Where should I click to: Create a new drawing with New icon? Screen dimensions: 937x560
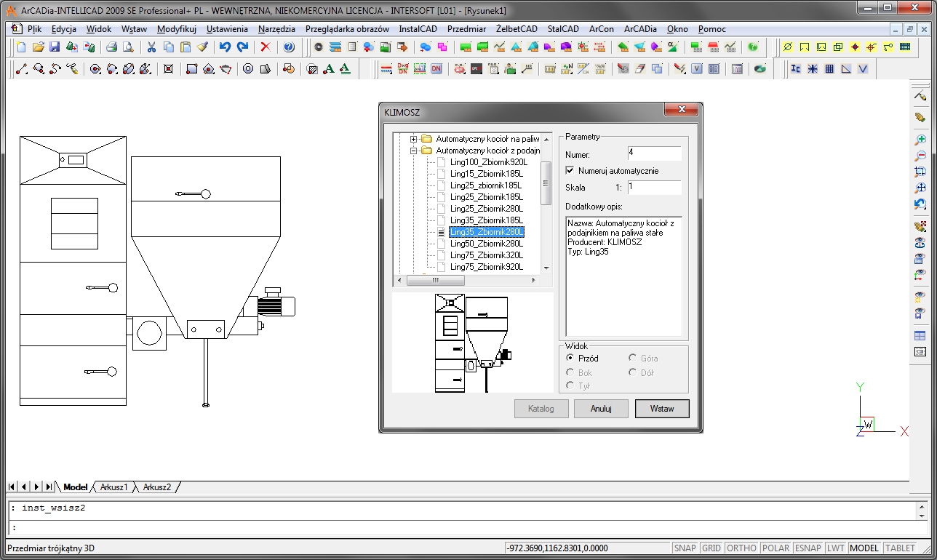[x=21, y=47]
